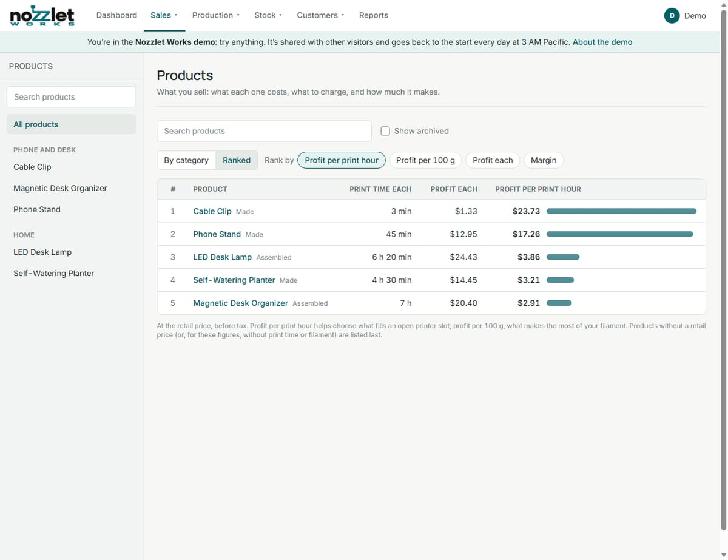Go to the Dashboard page
Screen dimensions: 728x560
pyautogui.click(x=116, y=15)
